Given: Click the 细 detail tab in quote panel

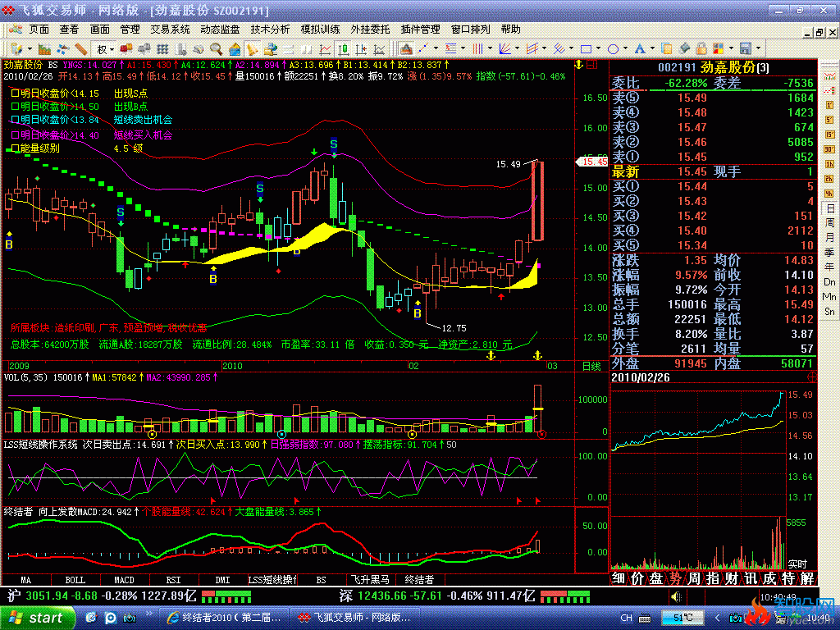Looking at the screenshot, I should 619,578.
